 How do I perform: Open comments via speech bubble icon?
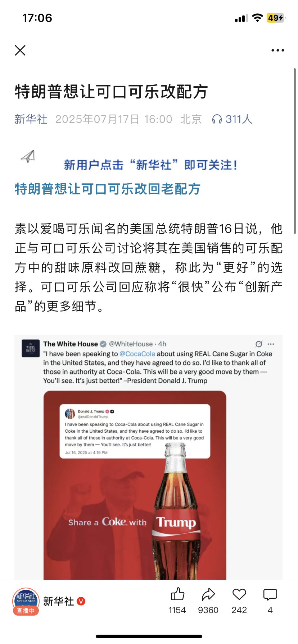click(x=270, y=594)
